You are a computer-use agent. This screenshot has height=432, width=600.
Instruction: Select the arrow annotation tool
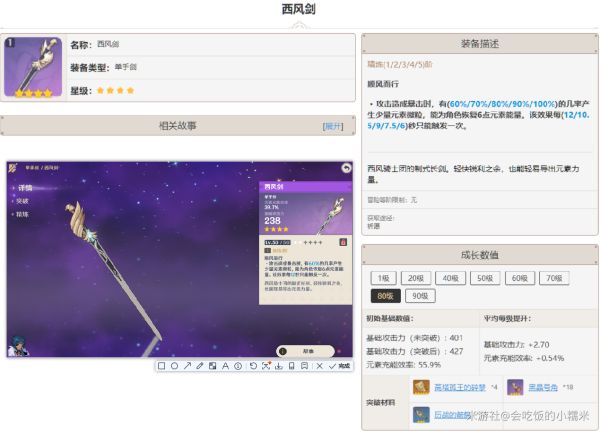point(187,366)
